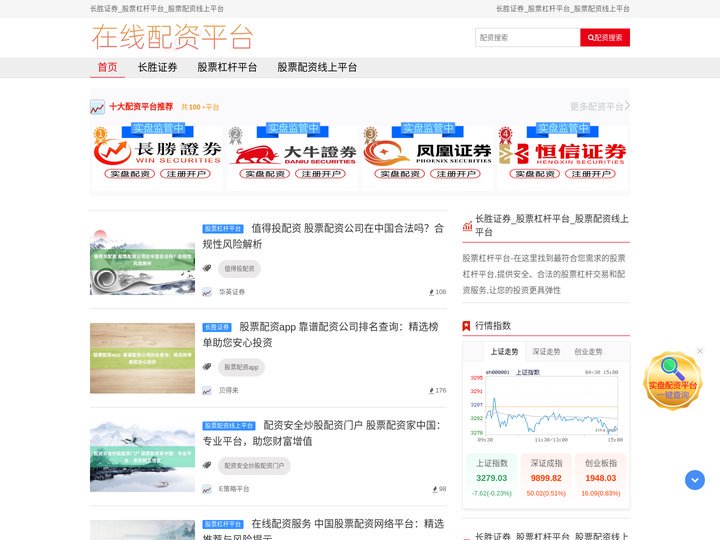Viewport: 720px width, 540px height.
Task: Open the 长胜证券 navigation menu item
Action: (158, 67)
